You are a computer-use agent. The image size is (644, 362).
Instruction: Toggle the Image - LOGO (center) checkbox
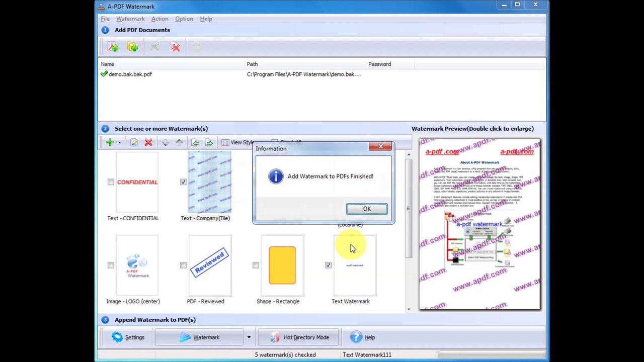pyautogui.click(x=111, y=265)
